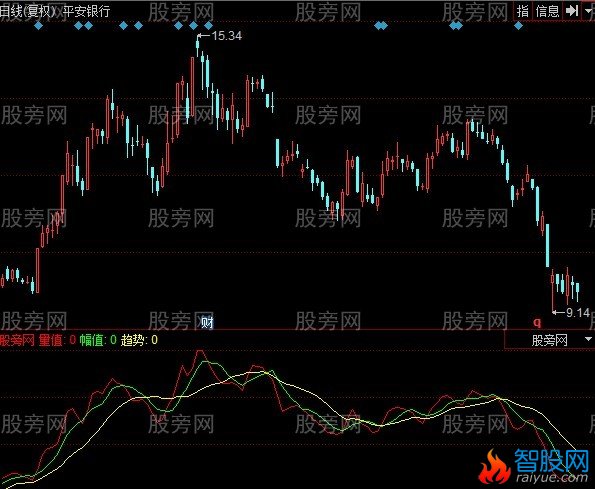Click the 智股网 flame logo
The width and height of the screenshot is (595, 489).
pos(534,467)
